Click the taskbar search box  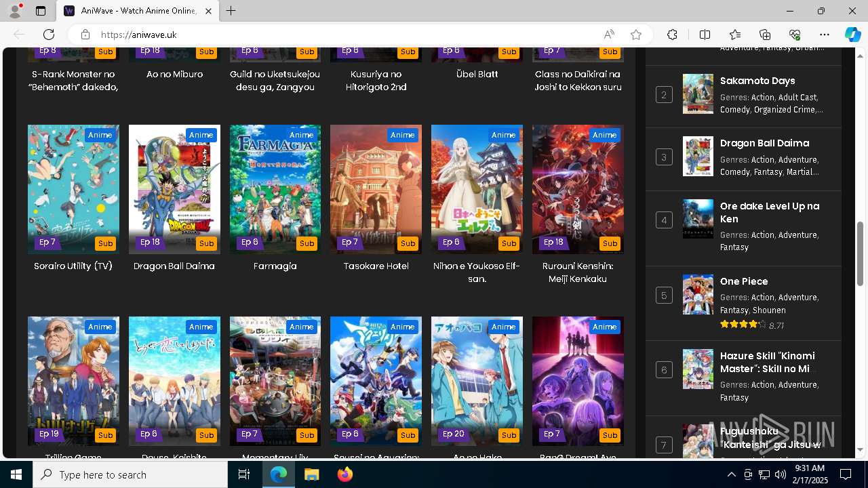point(130,474)
